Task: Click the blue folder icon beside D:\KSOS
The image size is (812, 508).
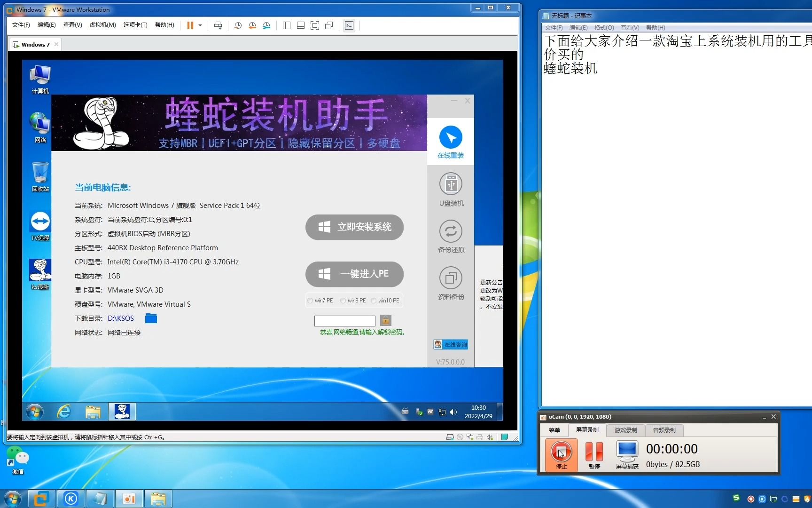Action: click(151, 318)
